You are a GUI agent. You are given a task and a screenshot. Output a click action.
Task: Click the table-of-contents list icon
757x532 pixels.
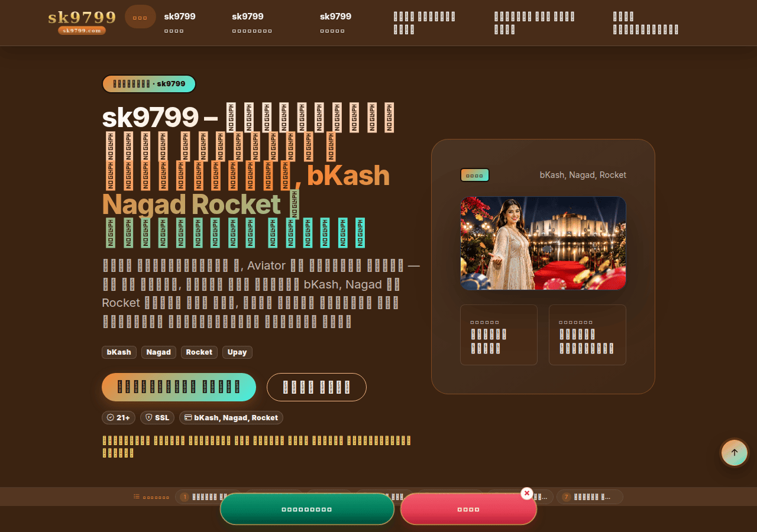(x=137, y=497)
